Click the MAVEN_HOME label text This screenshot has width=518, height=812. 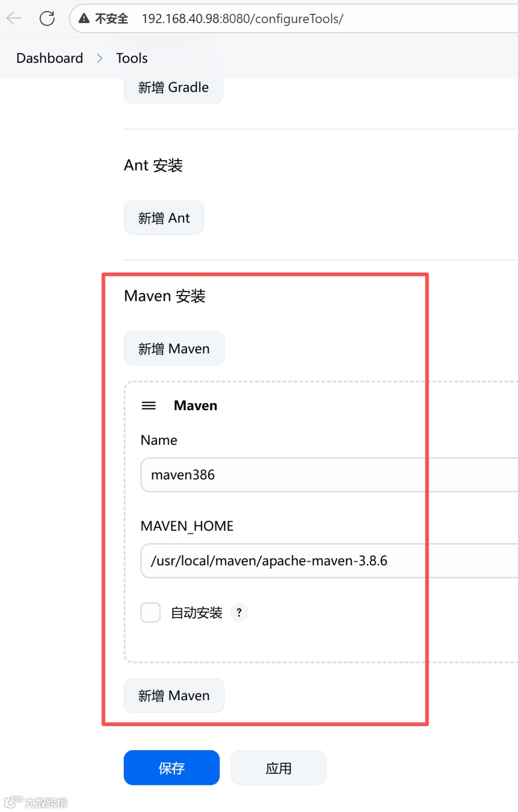click(187, 526)
